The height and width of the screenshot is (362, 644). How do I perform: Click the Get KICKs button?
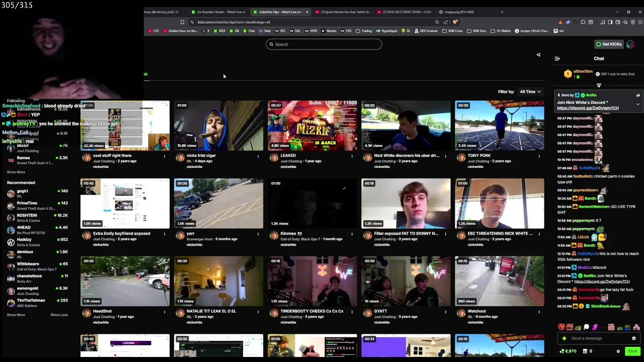click(x=609, y=44)
